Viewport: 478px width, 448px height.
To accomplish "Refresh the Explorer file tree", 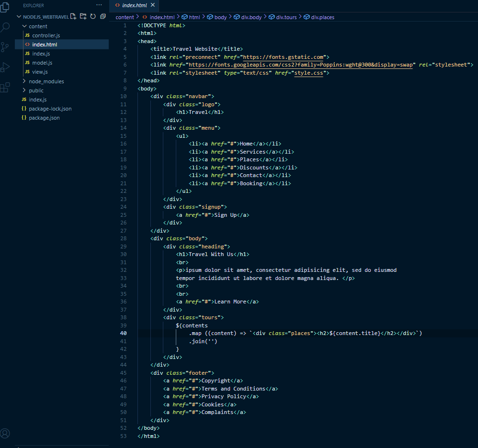I will [x=93, y=16].
